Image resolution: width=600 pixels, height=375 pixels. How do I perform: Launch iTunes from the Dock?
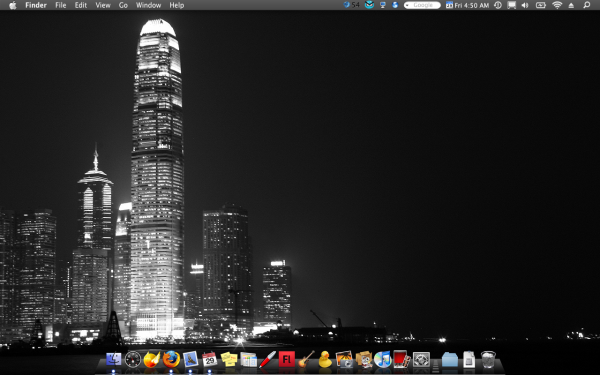coord(382,359)
